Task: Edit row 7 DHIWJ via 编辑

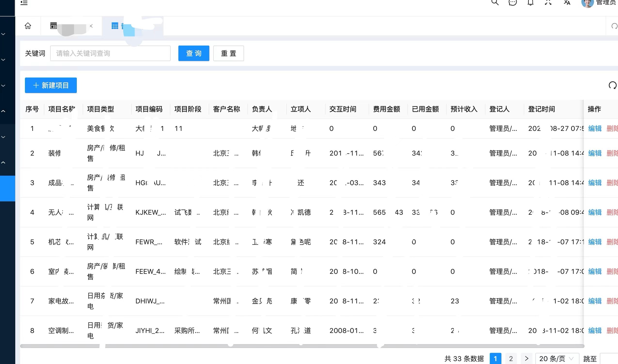Action: [595, 301]
